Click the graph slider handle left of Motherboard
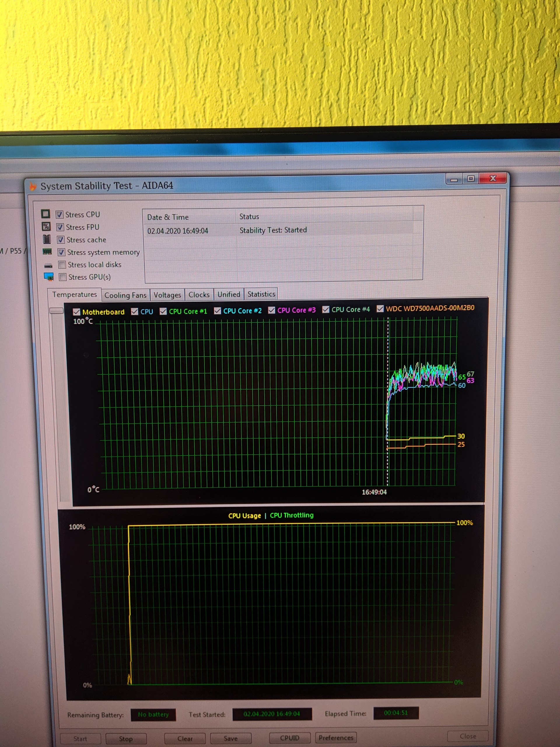560x747 pixels. [56, 311]
